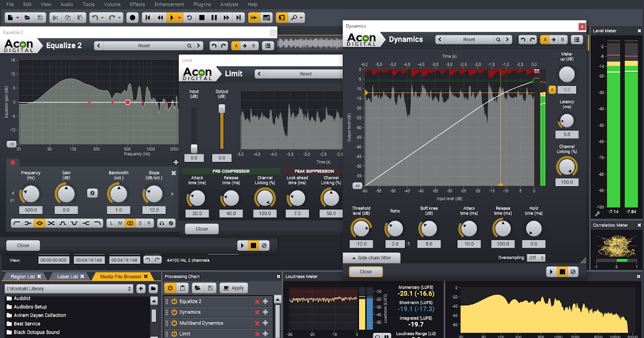Click Close button in Dynamics window

pyautogui.click(x=366, y=271)
